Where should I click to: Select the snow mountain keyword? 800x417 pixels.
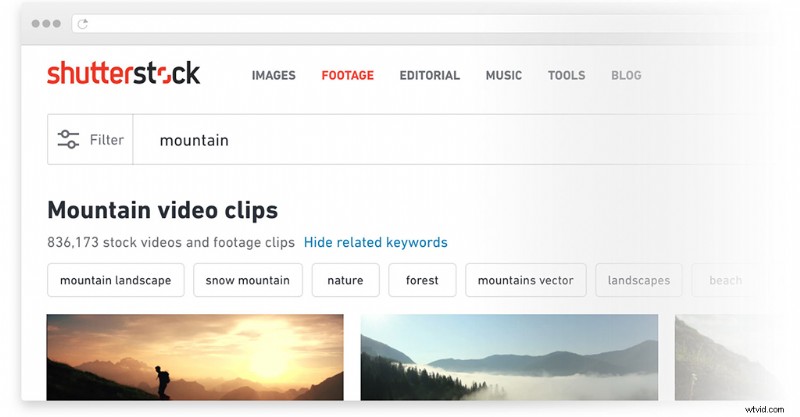click(248, 280)
